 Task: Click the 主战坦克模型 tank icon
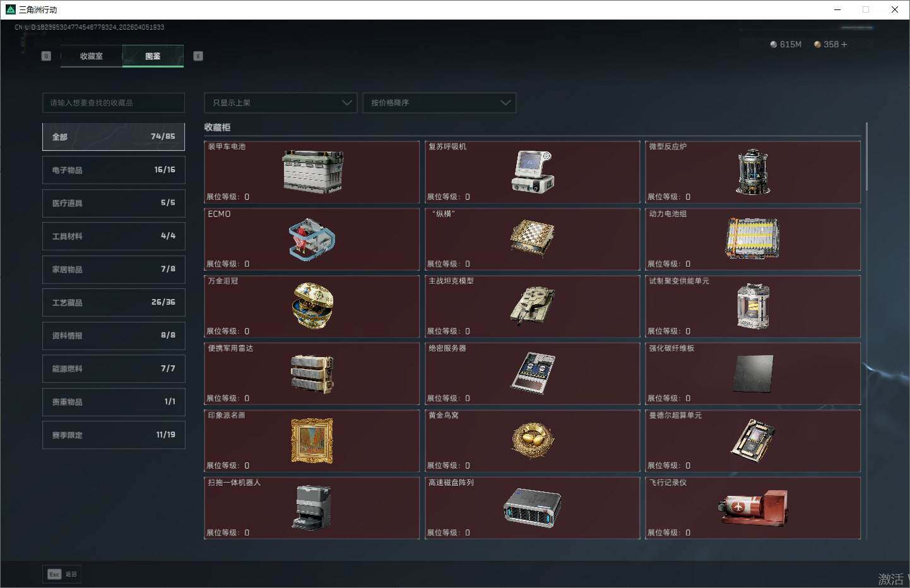pos(532,306)
